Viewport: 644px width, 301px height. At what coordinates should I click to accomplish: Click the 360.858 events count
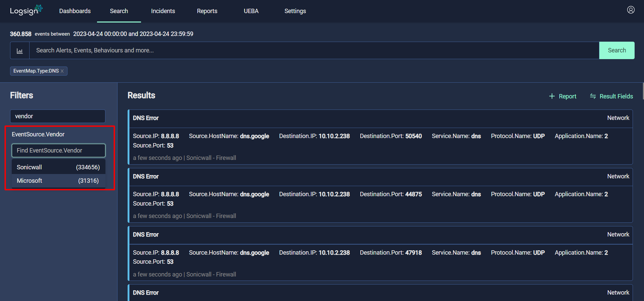pyautogui.click(x=20, y=34)
